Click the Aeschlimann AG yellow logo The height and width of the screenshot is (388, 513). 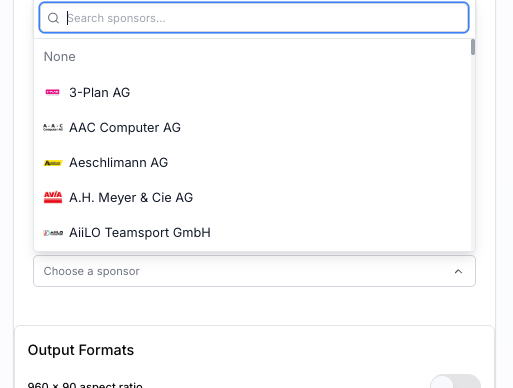point(53,163)
